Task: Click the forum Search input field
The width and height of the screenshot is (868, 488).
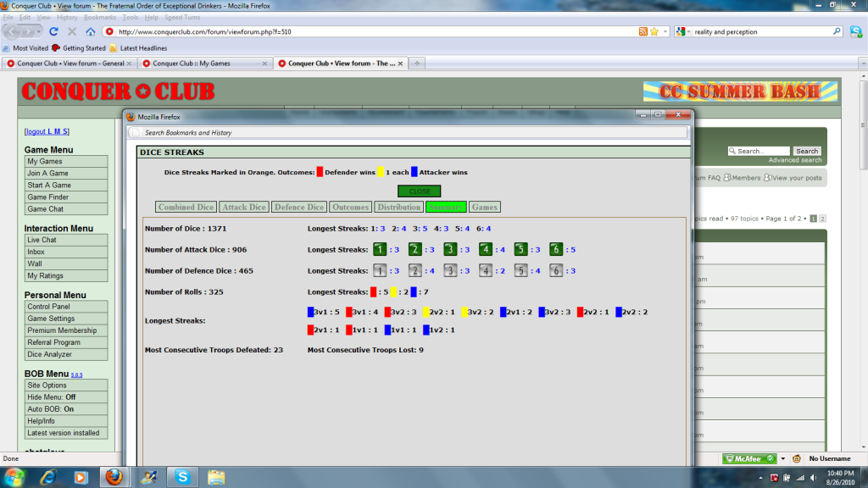Action: pos(759,151)
